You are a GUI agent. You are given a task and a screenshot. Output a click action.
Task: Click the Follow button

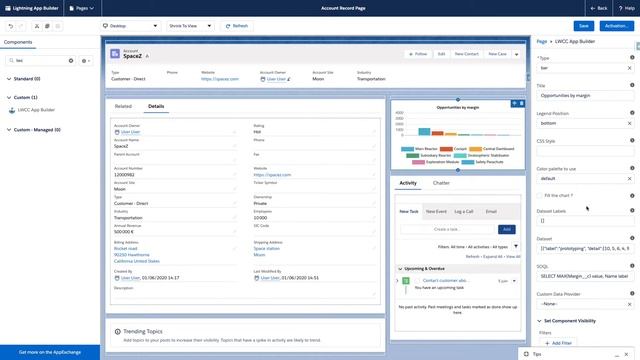point(418,54)
